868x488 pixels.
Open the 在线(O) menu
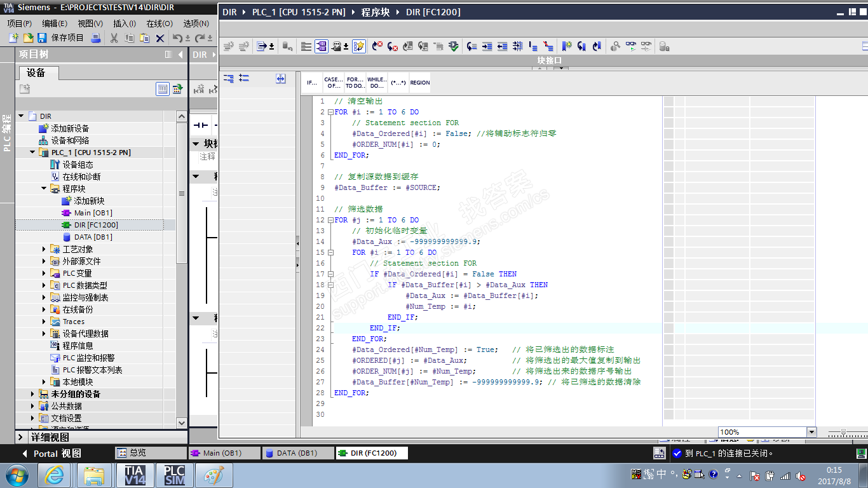tap(159, 24)
